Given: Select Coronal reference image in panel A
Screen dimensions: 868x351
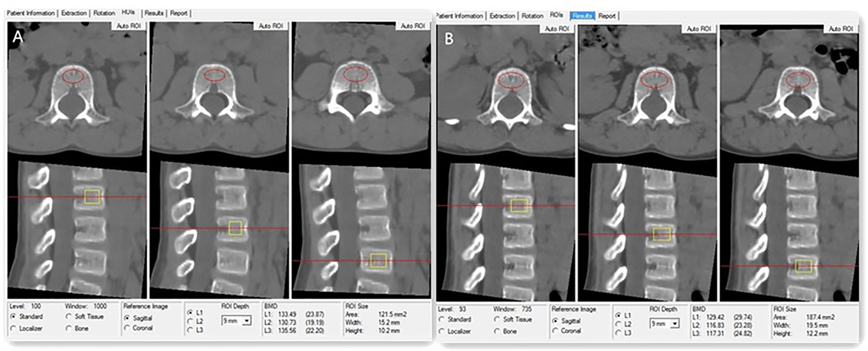Looking at the screenshot, I should click(x=127, y=328).
